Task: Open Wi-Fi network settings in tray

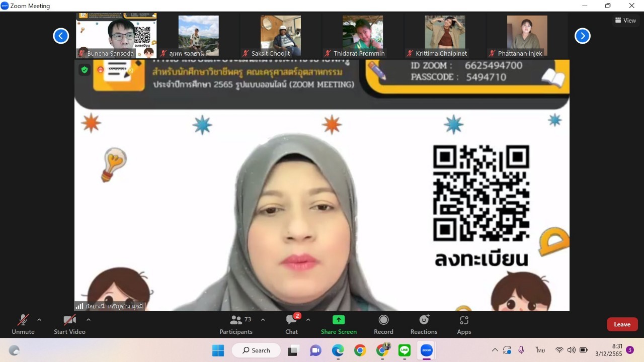Action: click(559, 350)
